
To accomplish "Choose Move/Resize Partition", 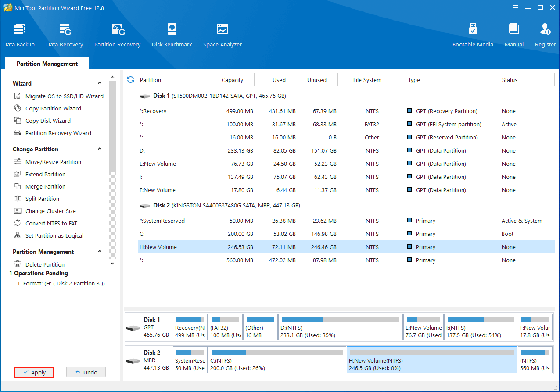I will (x=48, y=162).
